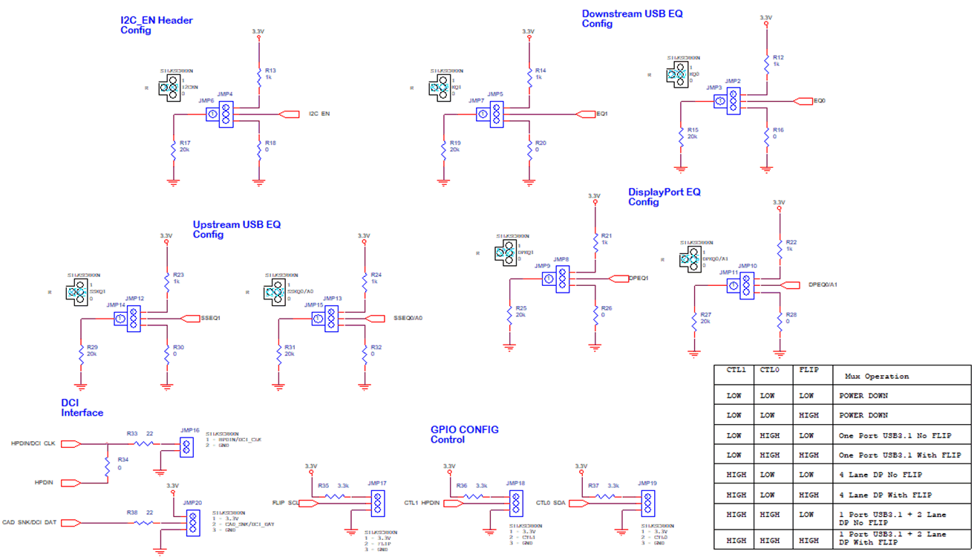The height and width of the screenshot is (560, 980).
Task: Click the JMP13 header component
Action: [332, 319]
